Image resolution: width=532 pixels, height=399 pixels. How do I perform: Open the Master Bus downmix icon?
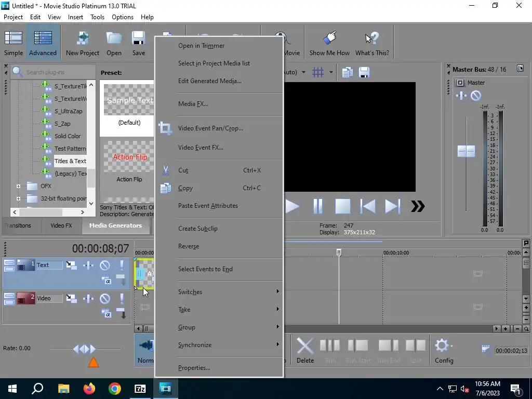coord(520,68)
